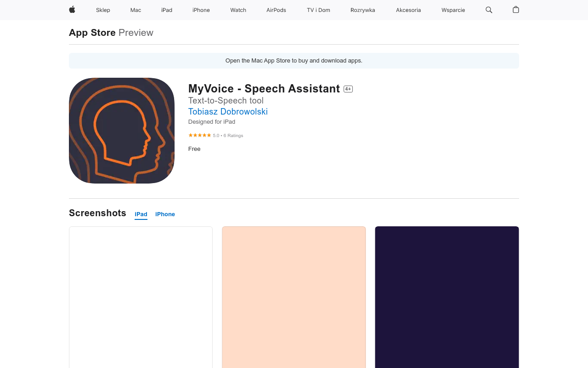Click the MyVoice app icon

point(122,131)
